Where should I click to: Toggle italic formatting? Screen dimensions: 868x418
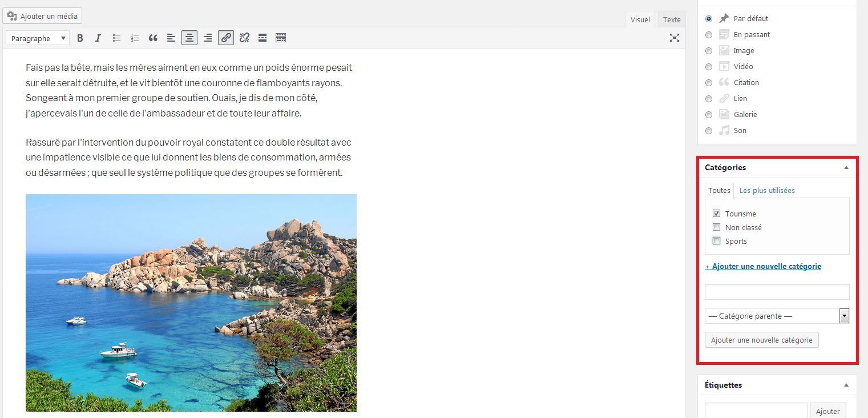coord(98,38)
